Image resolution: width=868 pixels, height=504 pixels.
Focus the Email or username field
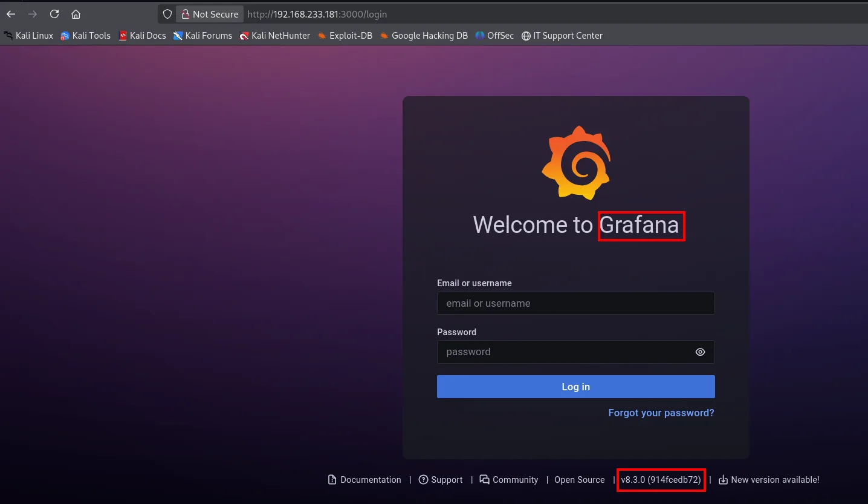pos(576,303)
